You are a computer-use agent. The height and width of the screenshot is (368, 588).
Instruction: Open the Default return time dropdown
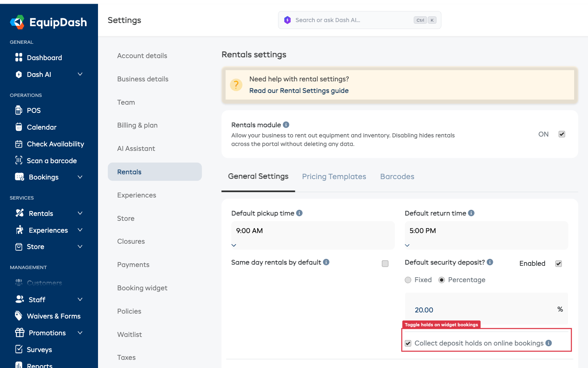pos(486,236)
